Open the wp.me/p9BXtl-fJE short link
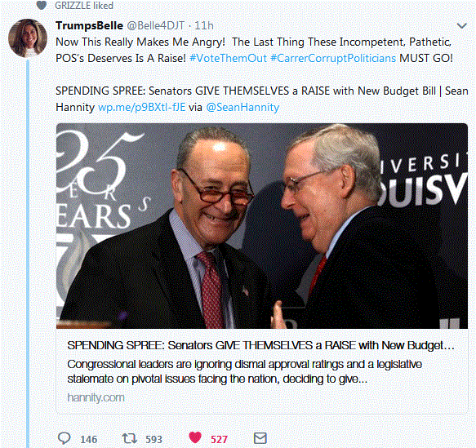 coord(142,107)
